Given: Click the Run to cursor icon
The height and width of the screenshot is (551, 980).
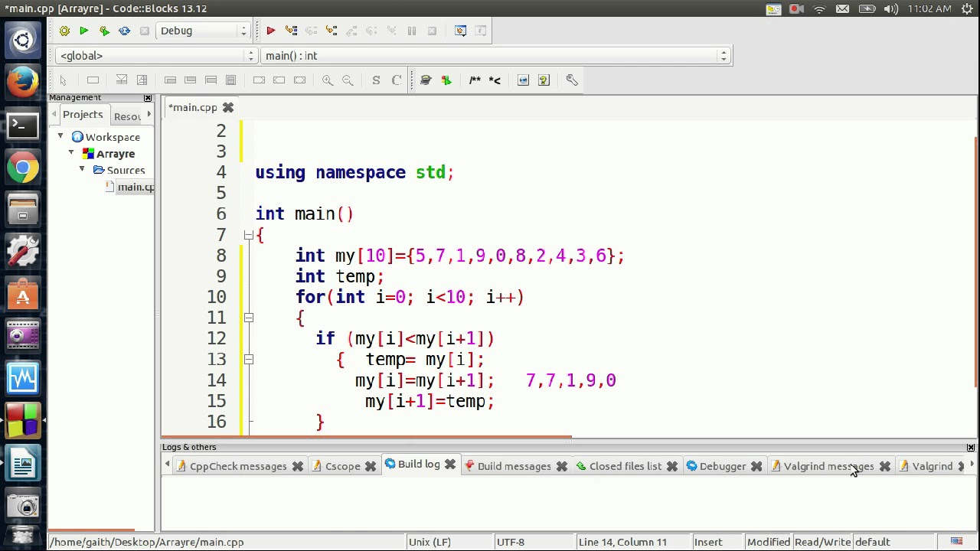Looking at the screenshot, I should (291, 31).
